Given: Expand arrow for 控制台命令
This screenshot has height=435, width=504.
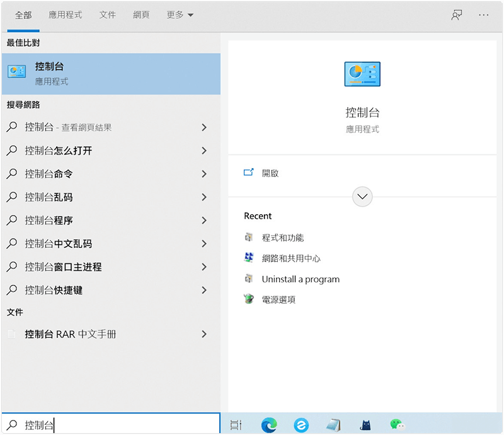Looking at the screenshot, I should click(x=204, y=174).
